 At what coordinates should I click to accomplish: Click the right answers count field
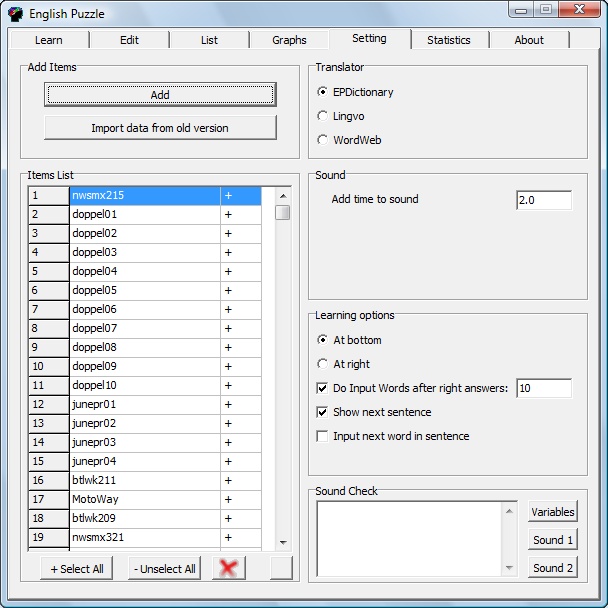pos(544,388)
